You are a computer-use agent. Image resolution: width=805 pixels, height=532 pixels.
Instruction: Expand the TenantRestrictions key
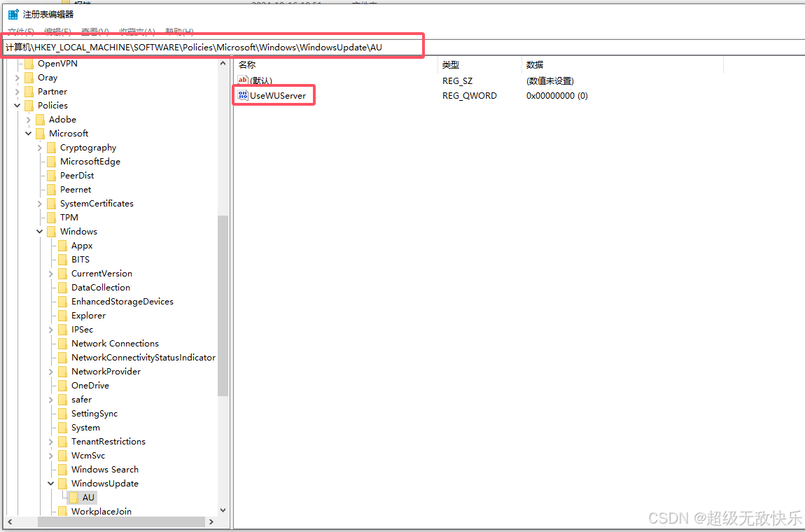tap(51, 442)
